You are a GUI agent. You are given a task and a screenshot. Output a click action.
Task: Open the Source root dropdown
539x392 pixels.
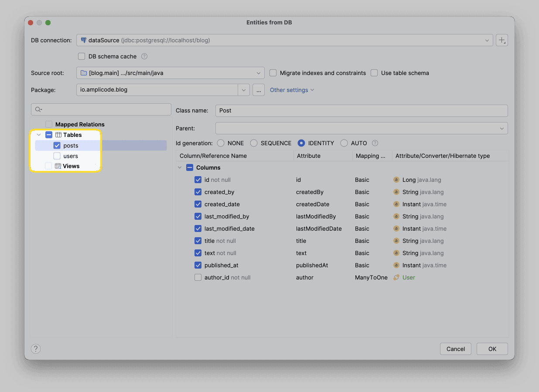[171, 73]
